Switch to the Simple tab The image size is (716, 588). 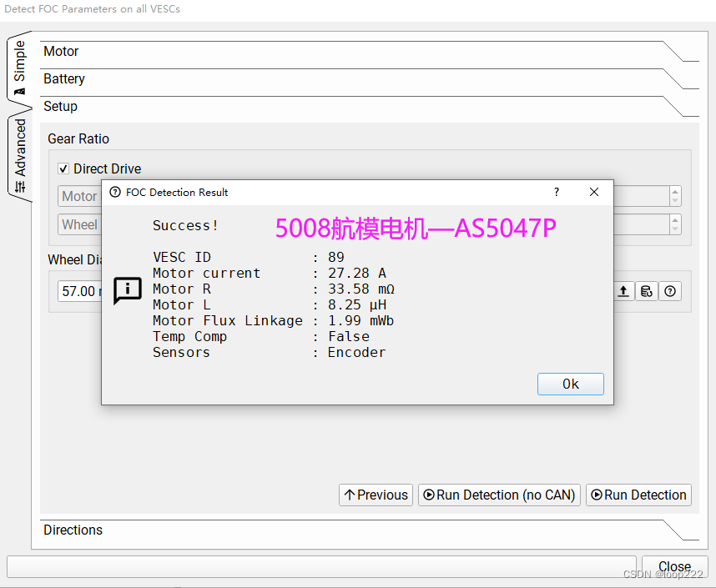pyautogui.click(x=20, y=67)
